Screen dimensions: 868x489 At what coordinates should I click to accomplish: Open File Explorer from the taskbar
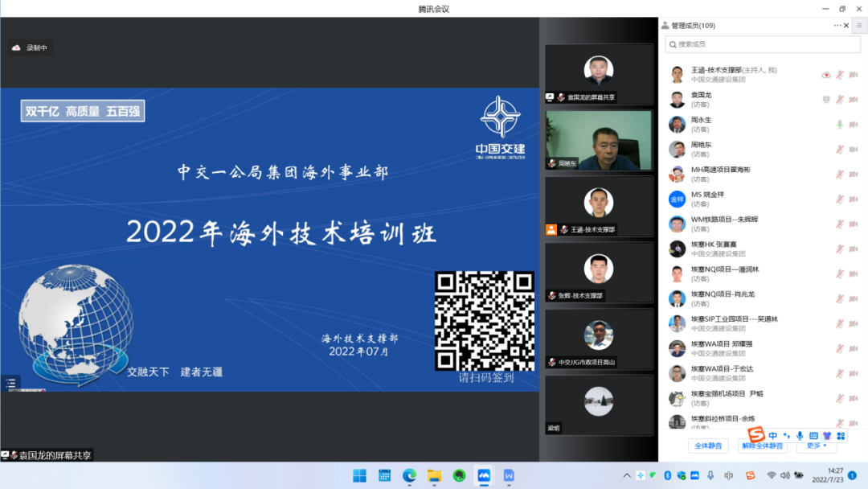coord(434,475)
